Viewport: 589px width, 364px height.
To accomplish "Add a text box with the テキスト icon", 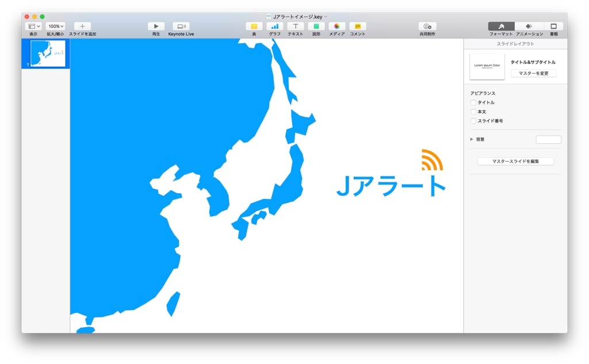I will coord(295,26).
